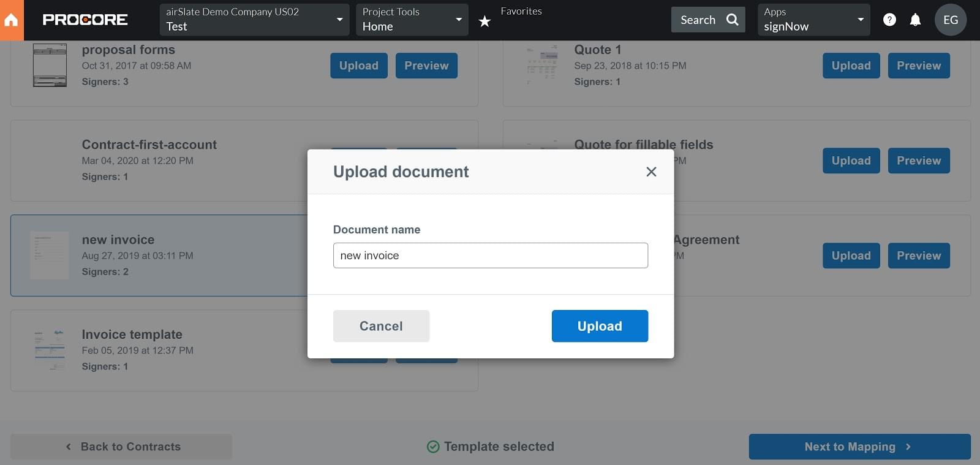The height and width of the screenshot is (465, 980).
Task: Preview the proposal forms template
Action: (x=426, y=66)
